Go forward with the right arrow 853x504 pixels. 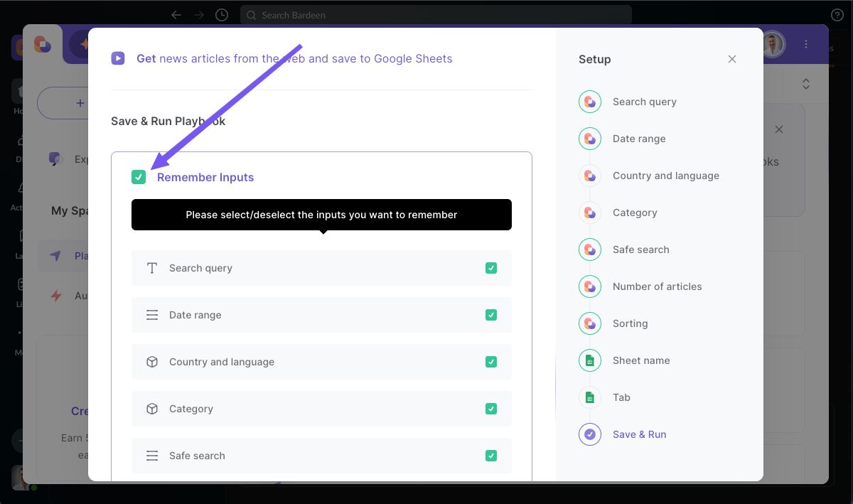tap(199, 15)
